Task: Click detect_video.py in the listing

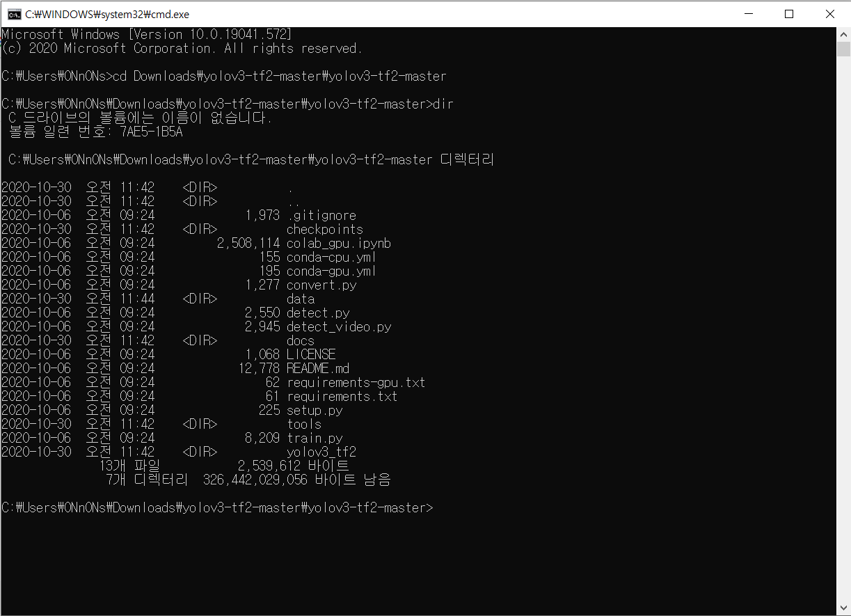Action: pyautogui.click(x=339, y=327)
